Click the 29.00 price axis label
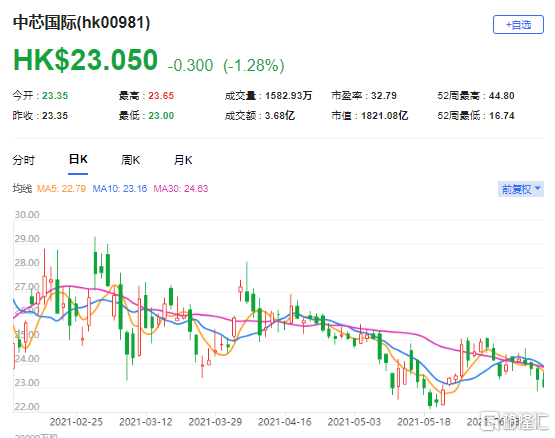Viewport: 555px width, 438px height. pos(27,239)
